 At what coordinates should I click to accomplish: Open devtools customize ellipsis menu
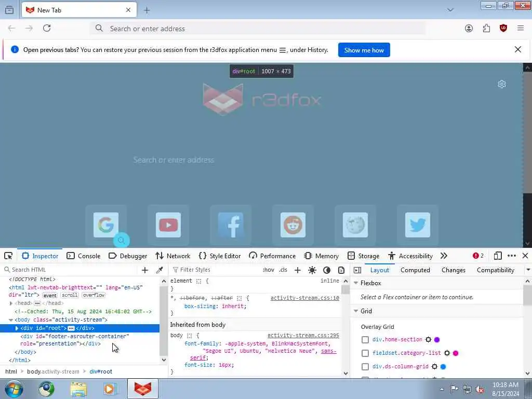coord(512,256)
